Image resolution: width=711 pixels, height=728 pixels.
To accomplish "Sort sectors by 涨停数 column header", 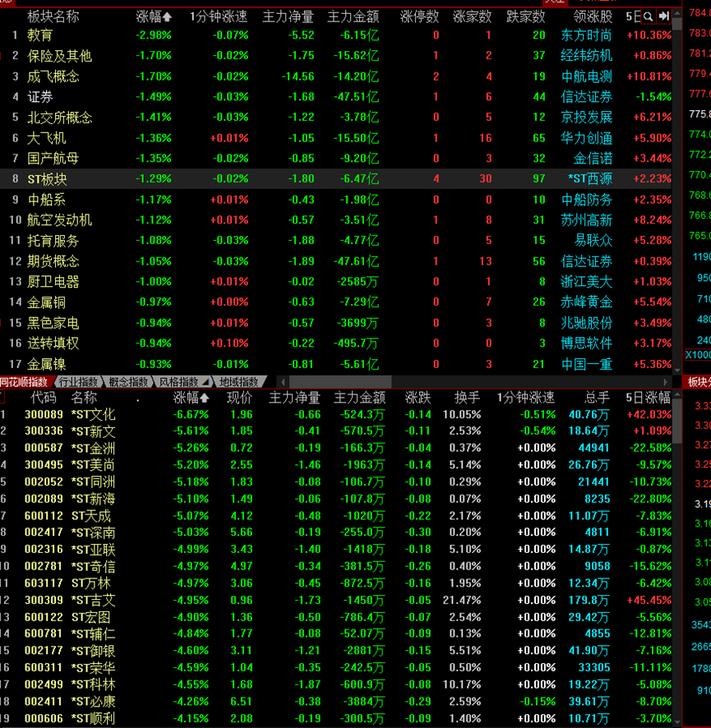I will (x=419, y=17).
